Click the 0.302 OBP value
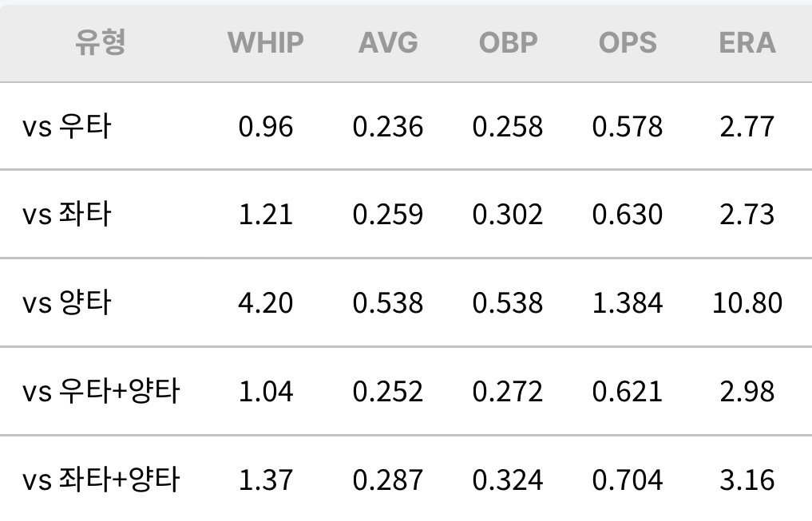The width and height of the screenshot is (812, 521). click(x=508, y=215)
